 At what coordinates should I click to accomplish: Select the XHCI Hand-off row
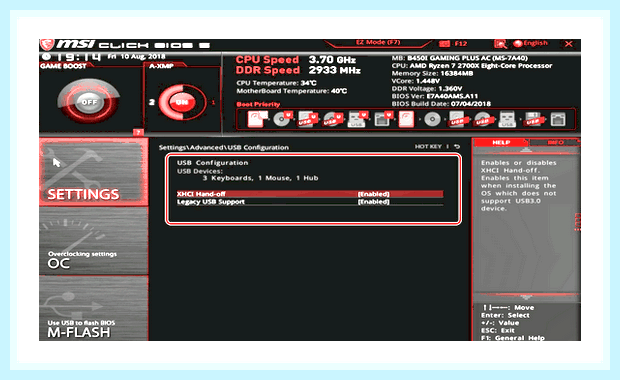(310, 194)
